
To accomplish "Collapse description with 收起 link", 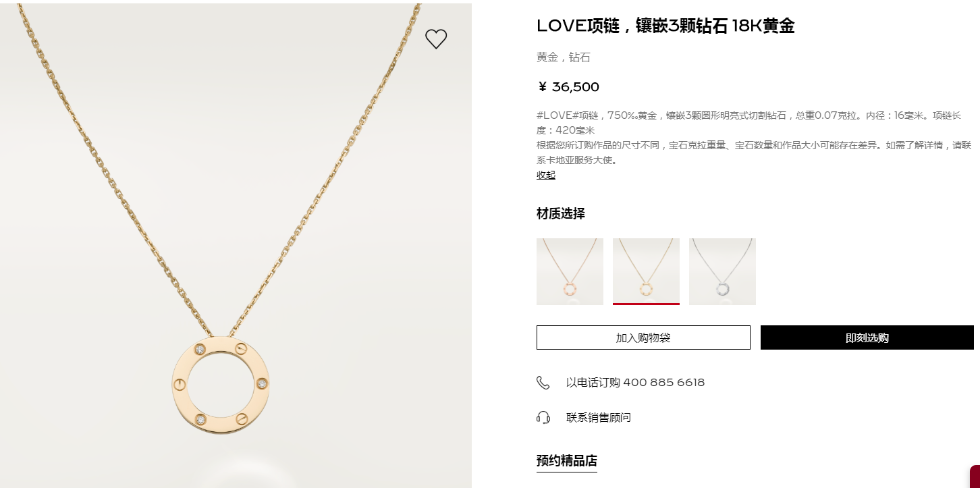I will tap(546, 175).
